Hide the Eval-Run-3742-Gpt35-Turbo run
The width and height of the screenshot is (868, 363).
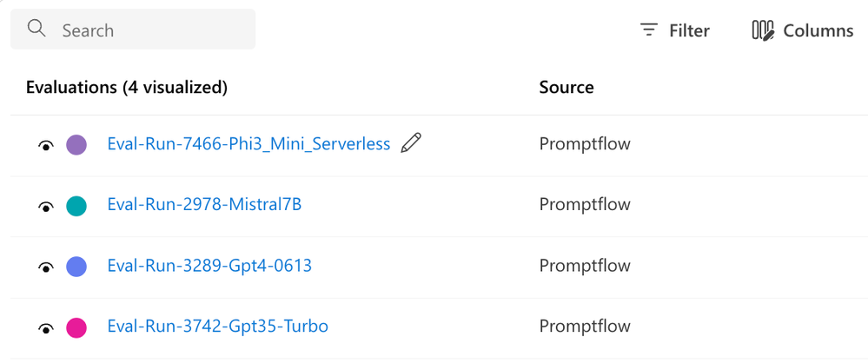click(x=46, y=327)
